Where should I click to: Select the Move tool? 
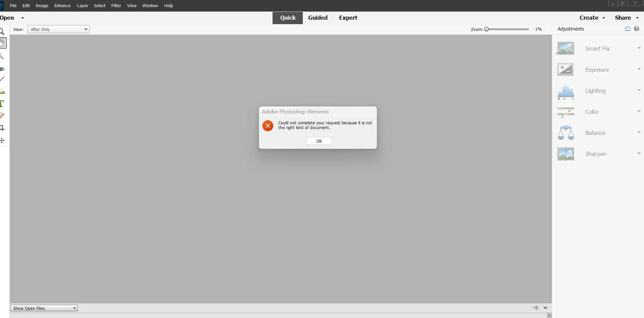pos(2,140)
